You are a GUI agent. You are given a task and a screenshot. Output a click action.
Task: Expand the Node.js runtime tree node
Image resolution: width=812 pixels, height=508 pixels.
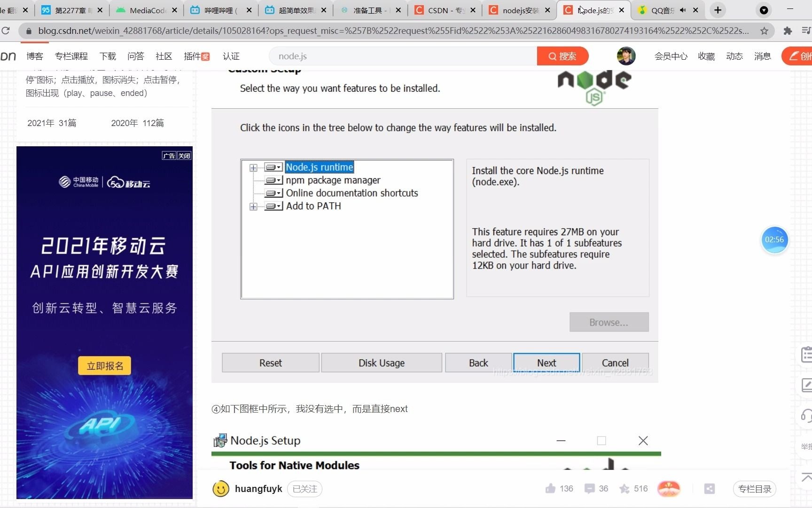(253, 167)
